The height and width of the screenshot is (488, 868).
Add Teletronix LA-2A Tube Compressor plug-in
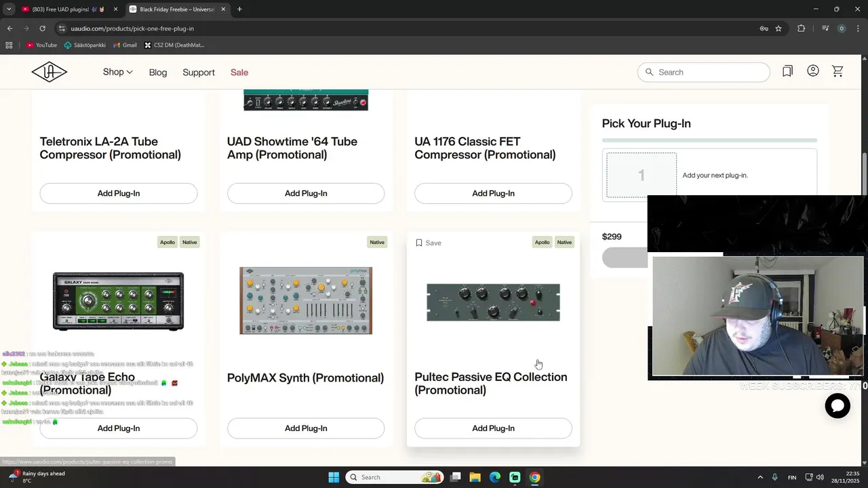[x=119, y=193]
